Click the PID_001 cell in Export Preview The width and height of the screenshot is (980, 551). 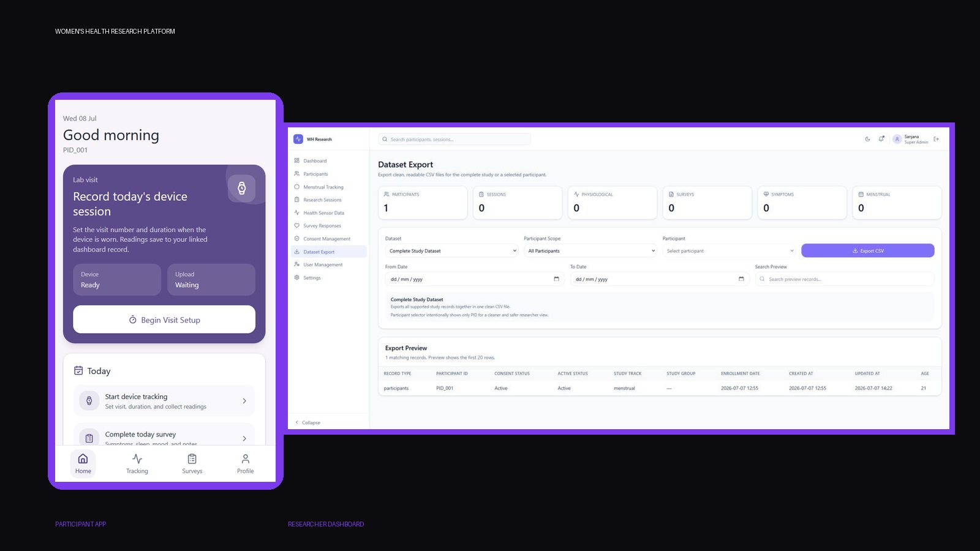pos(445,388)
